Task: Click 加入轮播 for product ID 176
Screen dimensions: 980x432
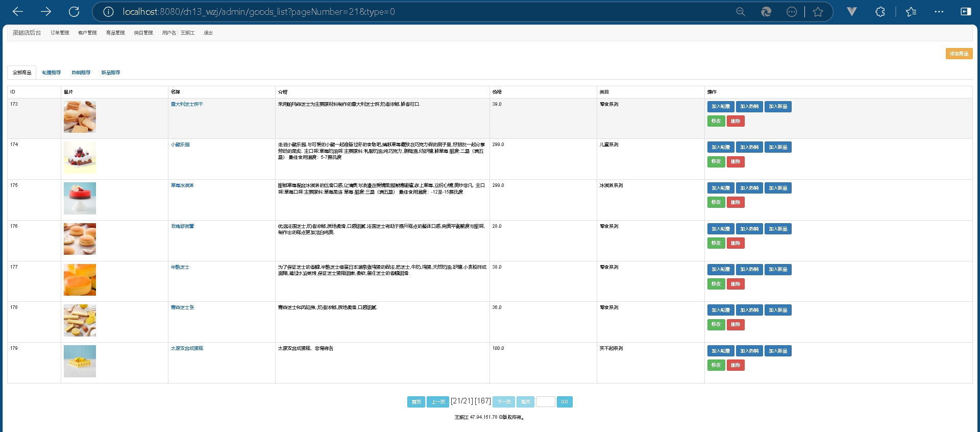Action: (x=720, y=229)
